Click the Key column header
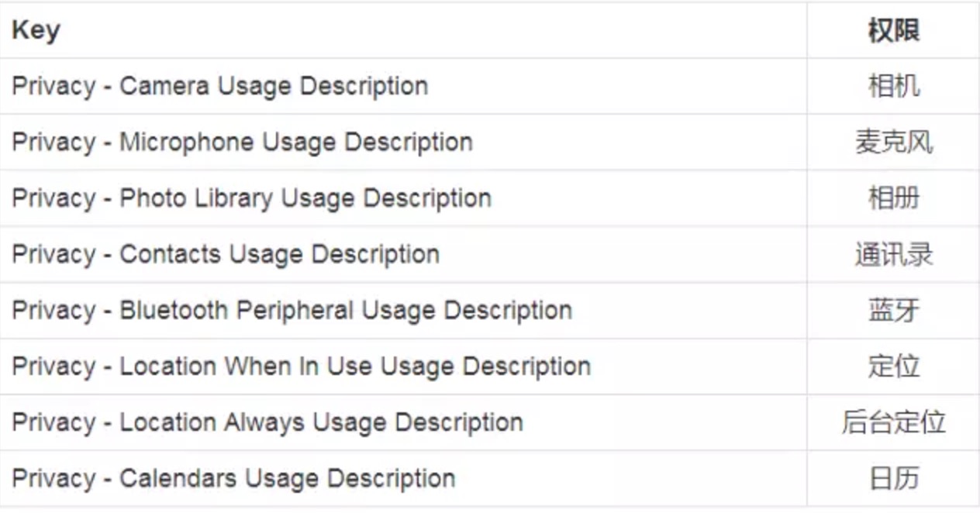 pyautogui.click(x=36, y=31)
